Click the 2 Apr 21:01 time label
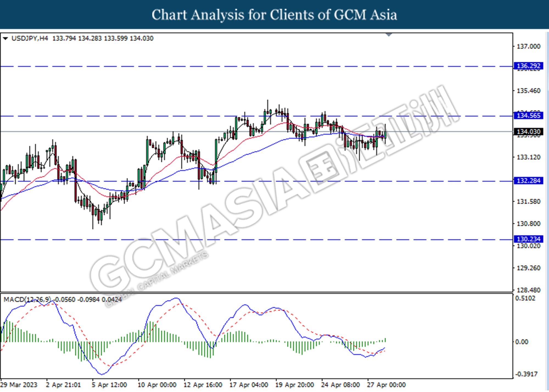This screenshot has height=392, width=549. click(x=63, y=385)
